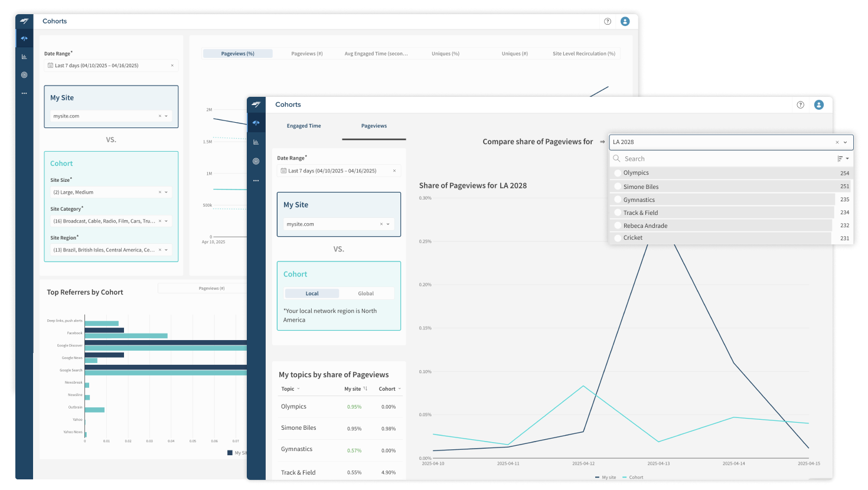Clear mysite.com in the back window My Site field

(x=159, y=116)
